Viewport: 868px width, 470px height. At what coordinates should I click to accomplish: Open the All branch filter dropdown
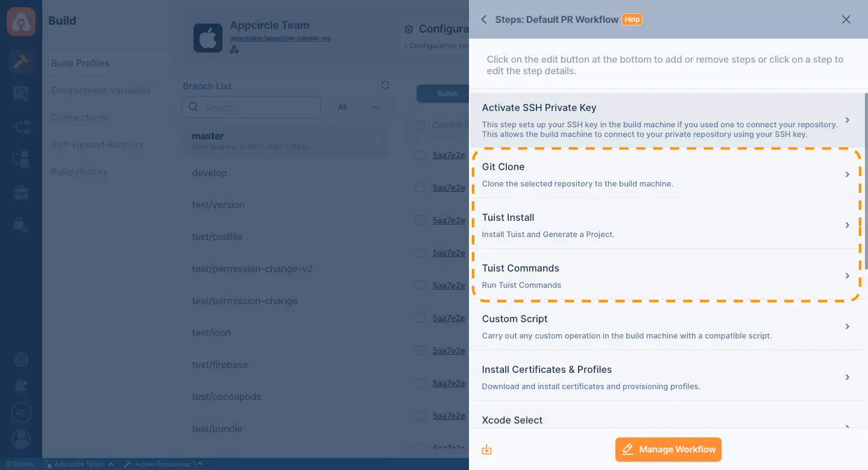[x=358, y=107]
